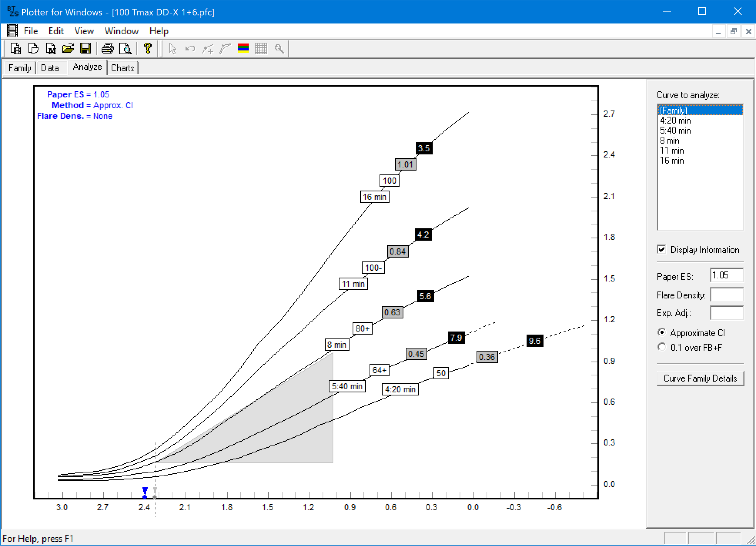This screenshot has width=756, height=546.
Task: Select (Family) entry in curve list
Action: click(674, 111)
